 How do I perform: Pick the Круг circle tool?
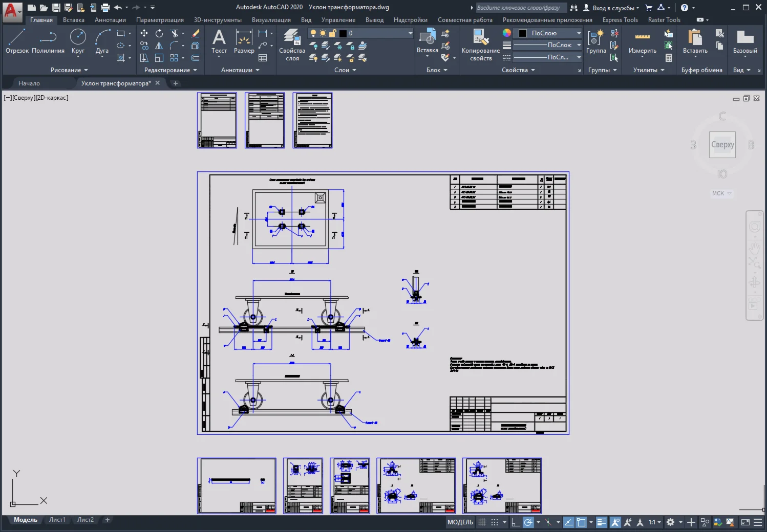78,41
